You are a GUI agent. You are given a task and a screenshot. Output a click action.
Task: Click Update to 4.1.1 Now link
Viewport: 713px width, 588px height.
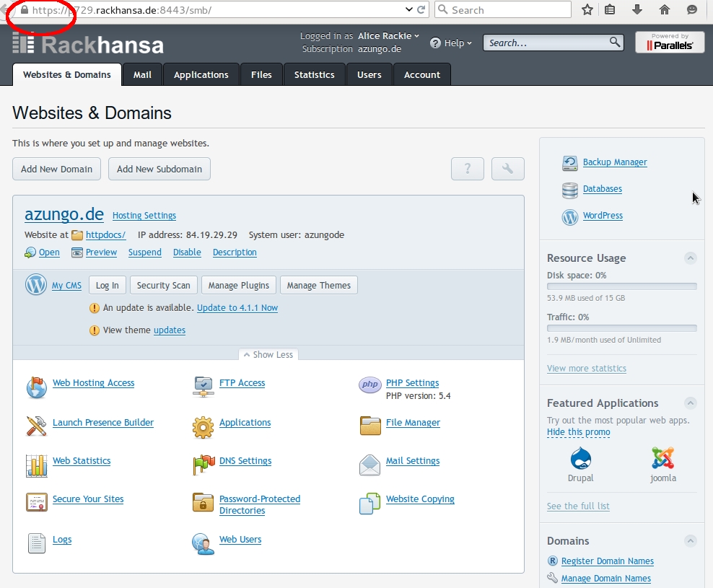click(x=237, y=308)
